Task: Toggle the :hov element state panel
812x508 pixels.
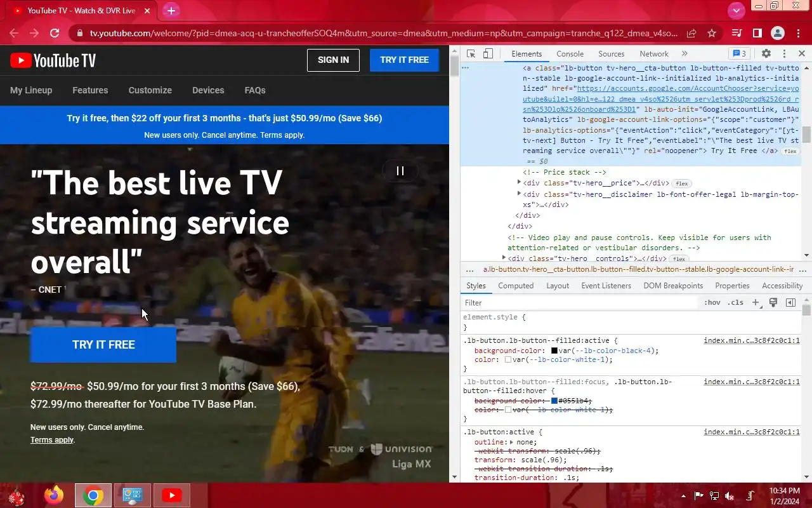Action: 712,303
